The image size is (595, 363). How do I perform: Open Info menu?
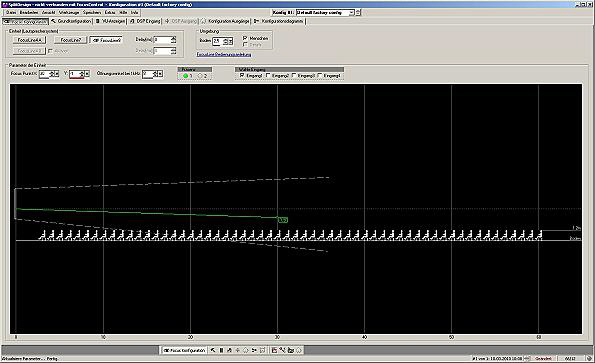134,13
